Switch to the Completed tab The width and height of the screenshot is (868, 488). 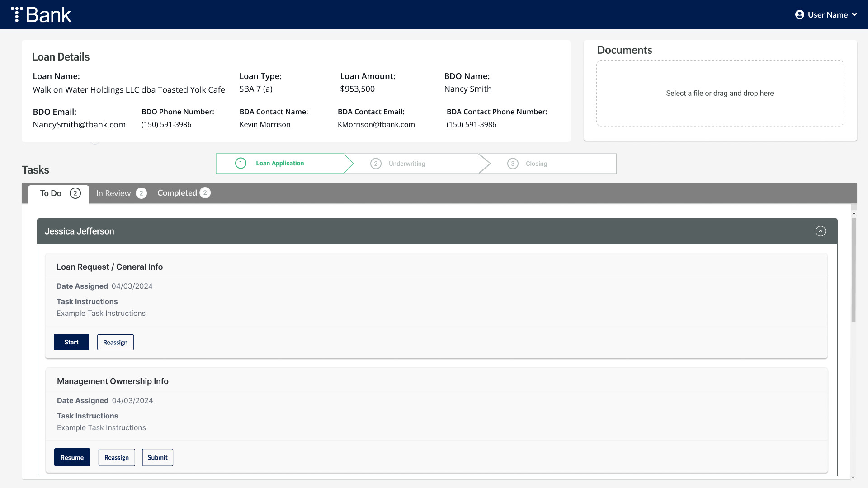pyautogui.click(x=177, y=193)
